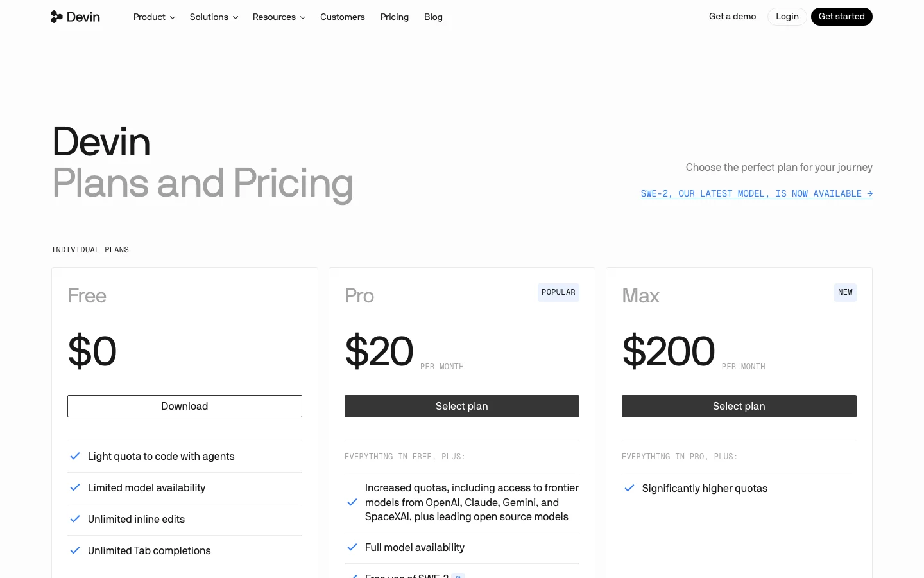Click the Get started button

[x=841, y=17]
